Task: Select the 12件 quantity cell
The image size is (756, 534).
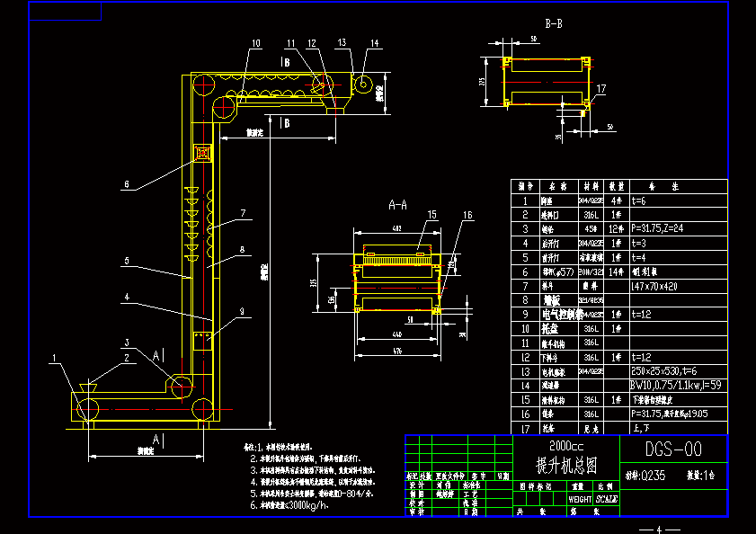Action: click(616, 228)
